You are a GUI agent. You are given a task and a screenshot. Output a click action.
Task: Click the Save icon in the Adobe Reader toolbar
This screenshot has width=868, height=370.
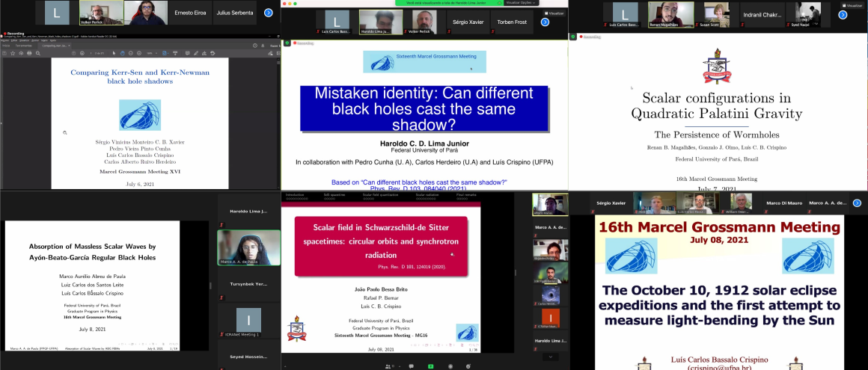[4, 53]
